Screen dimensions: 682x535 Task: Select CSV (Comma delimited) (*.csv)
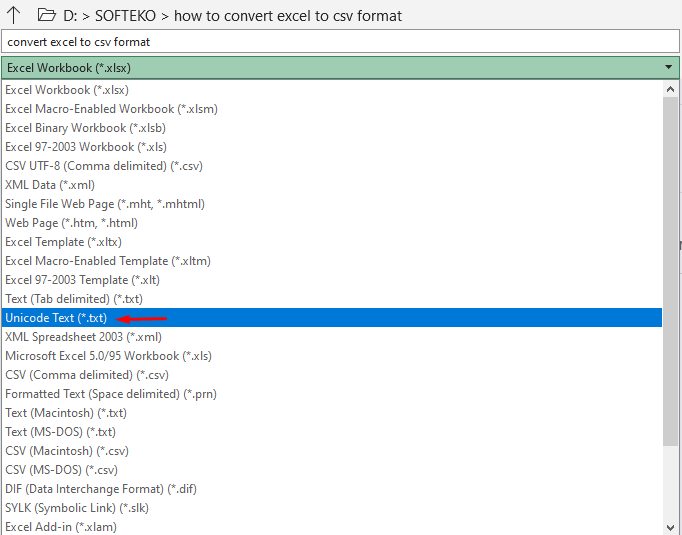87,375
